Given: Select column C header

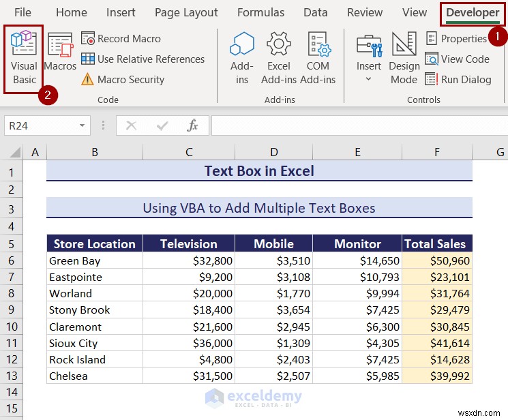Looking at the screenshot, I should tap(189, 151).
